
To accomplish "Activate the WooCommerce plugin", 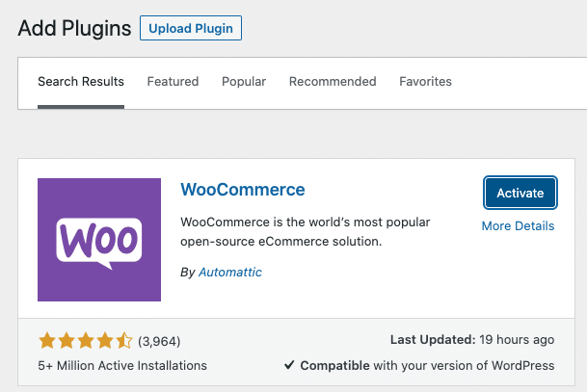I will [520, 193].
